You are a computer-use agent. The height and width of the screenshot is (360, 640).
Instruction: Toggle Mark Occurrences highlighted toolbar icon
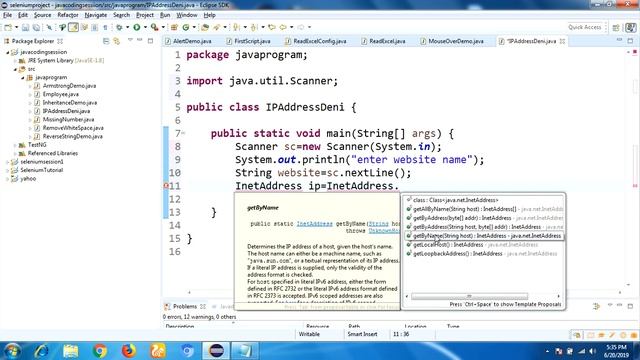73,27
